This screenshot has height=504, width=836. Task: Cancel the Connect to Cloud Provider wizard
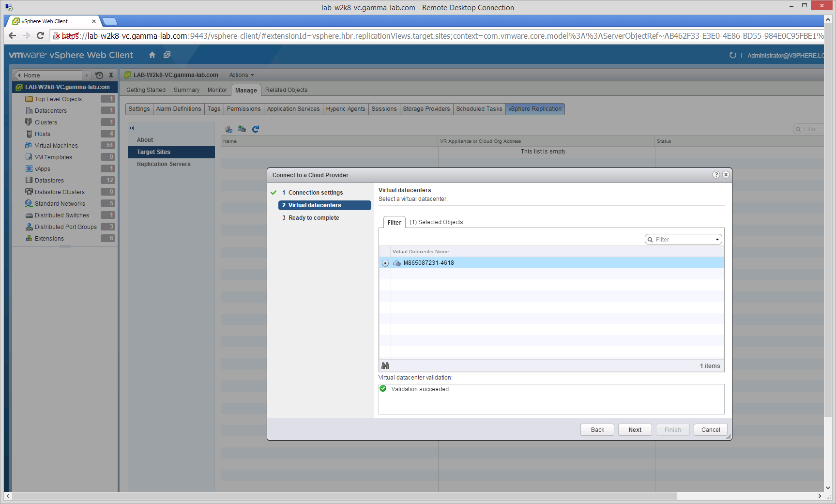(x=710, y=430)
